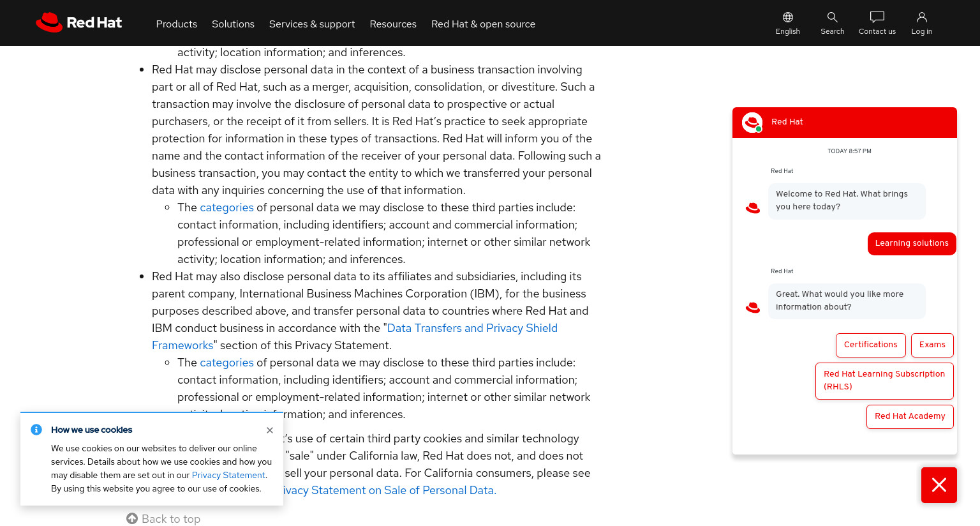Dismiss the cookie notice with the X
The height and width of the screenshot is (526, 980).
[270, 430]
